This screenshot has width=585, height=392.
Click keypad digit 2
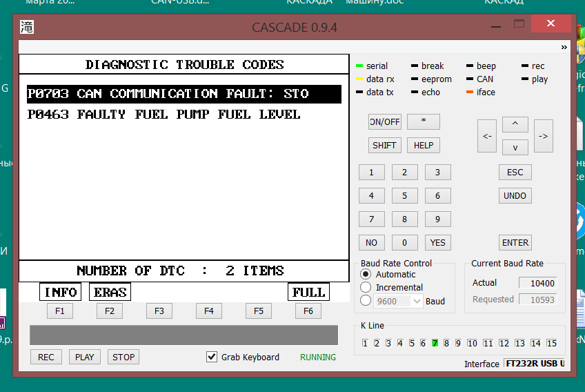(405, 172)
